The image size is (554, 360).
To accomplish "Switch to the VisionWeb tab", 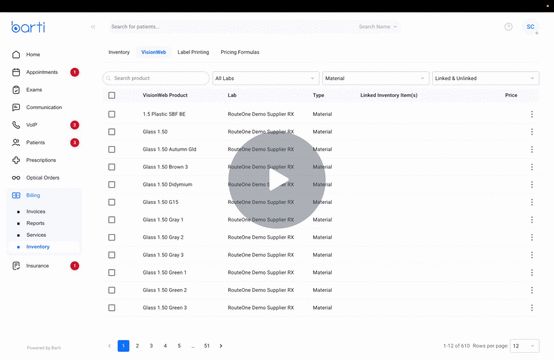I will [x=154, y=52].
